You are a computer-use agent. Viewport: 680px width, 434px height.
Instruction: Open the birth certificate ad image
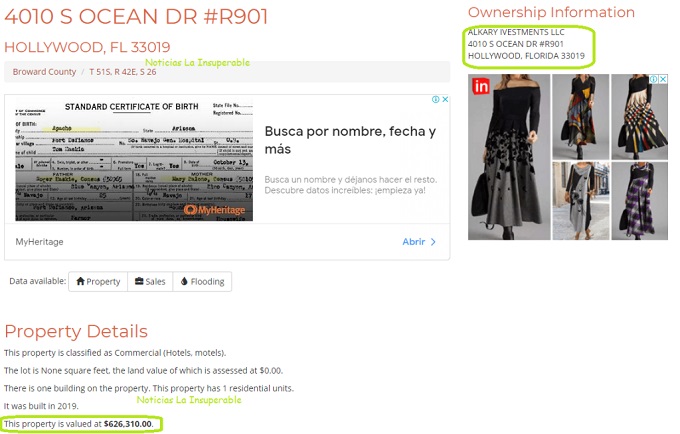tap(134, 160)
